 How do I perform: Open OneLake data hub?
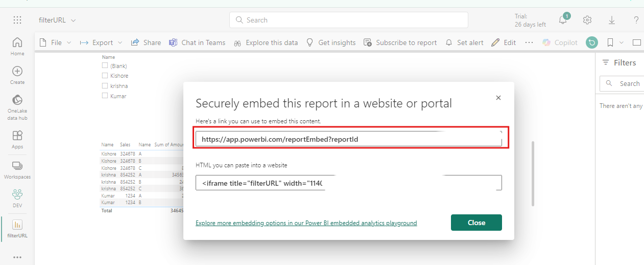tap(17, 107)
